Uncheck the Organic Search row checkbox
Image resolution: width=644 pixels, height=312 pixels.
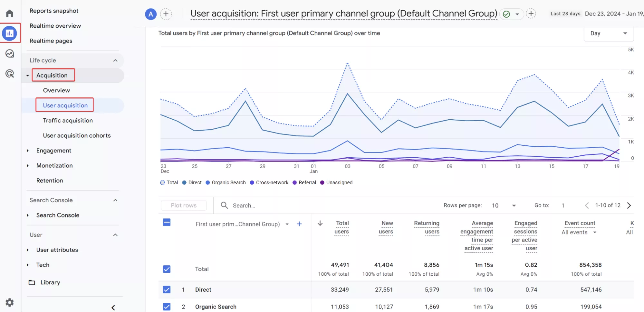[167, 307]
